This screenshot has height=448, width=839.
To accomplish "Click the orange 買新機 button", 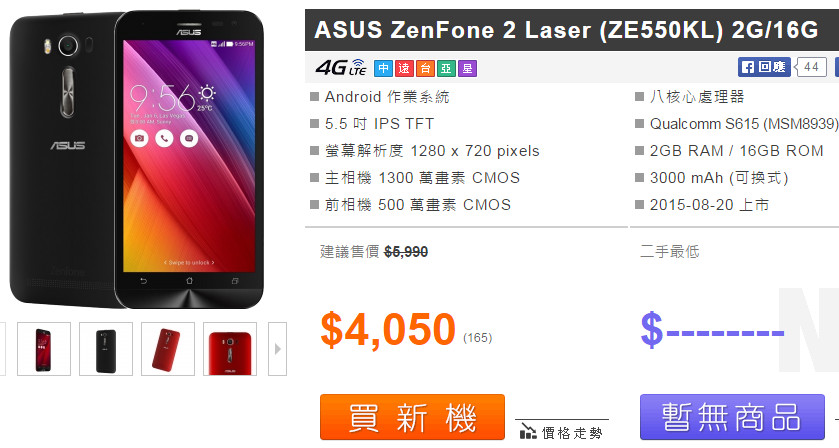I will [x=413, y=417].
